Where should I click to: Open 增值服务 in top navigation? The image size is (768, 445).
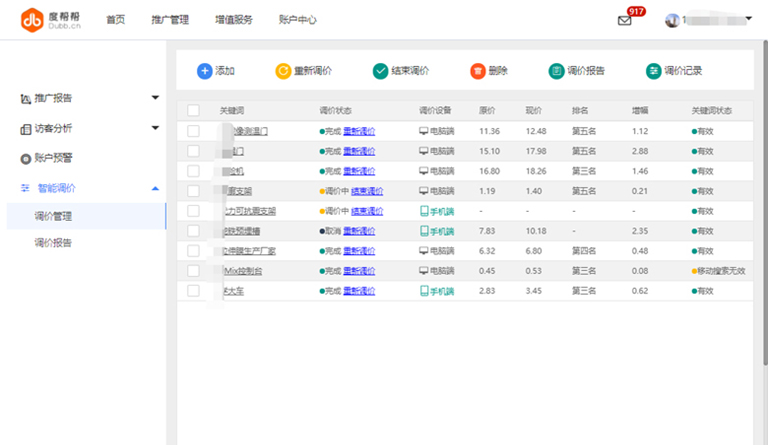(233, 20)
